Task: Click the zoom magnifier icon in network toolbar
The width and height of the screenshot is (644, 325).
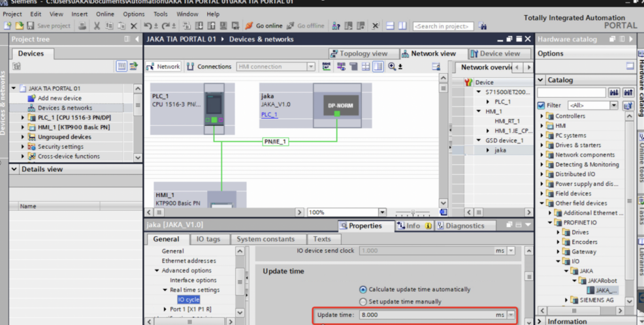Action: 393,67
